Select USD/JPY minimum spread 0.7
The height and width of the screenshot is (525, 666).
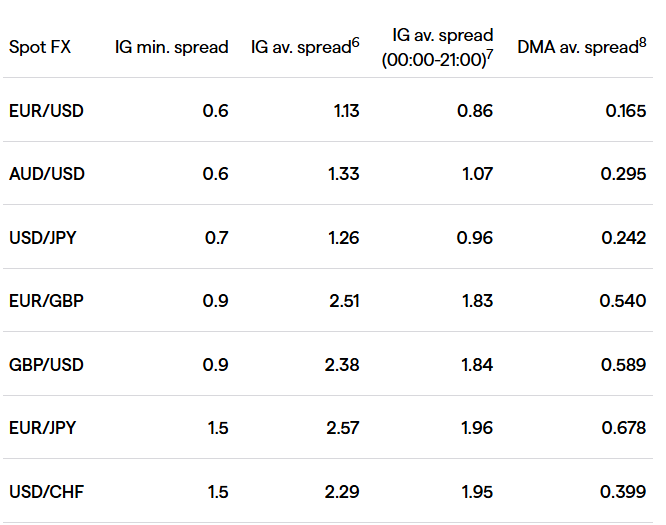(216, 237)
